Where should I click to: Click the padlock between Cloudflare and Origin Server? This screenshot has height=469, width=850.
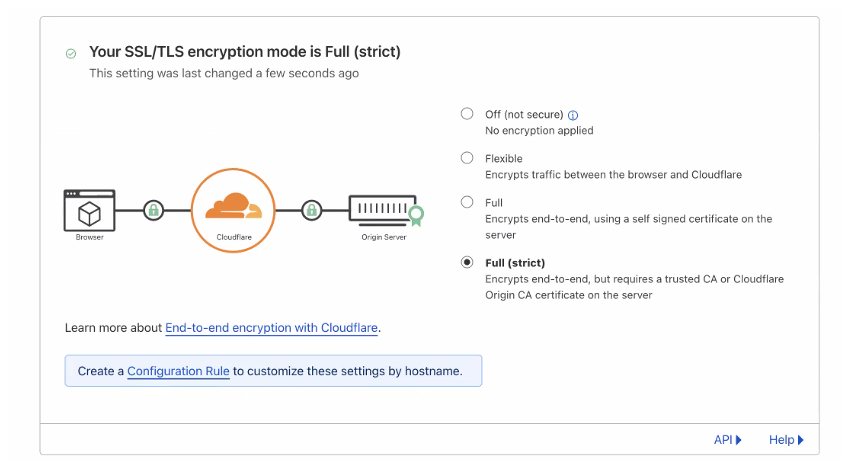click(x=312, y=210)
